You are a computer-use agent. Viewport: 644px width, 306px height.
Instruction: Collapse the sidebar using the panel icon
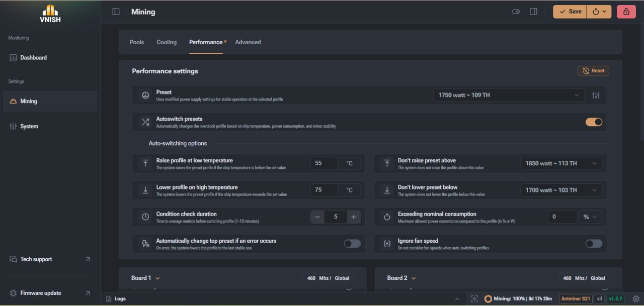pyautogui.click(x=116, y=12)
